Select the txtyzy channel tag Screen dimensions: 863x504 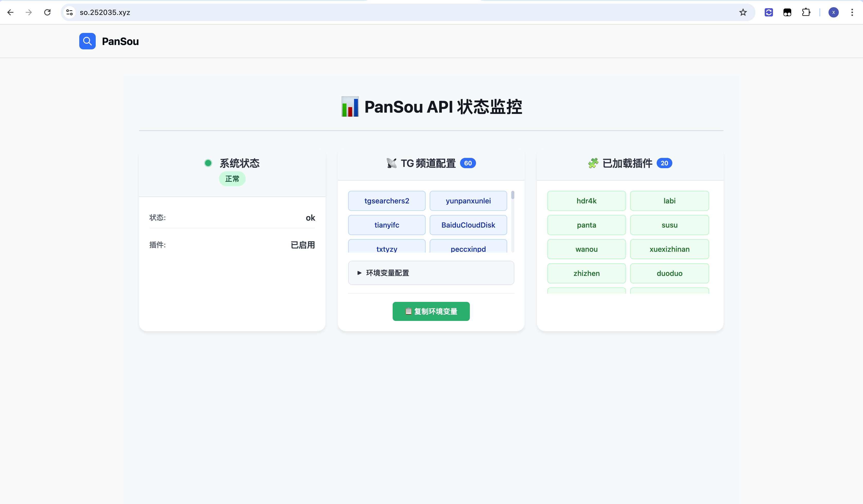[387, 247]
